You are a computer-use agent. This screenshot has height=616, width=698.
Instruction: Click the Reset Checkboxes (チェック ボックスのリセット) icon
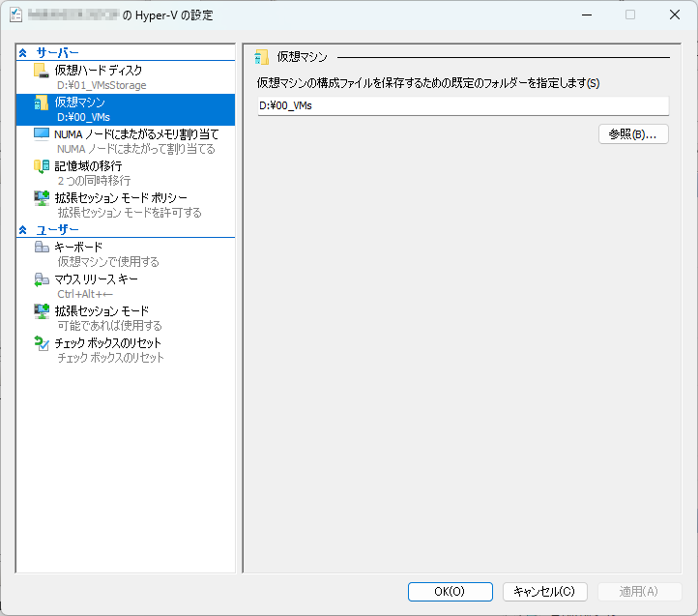(41, 343)
